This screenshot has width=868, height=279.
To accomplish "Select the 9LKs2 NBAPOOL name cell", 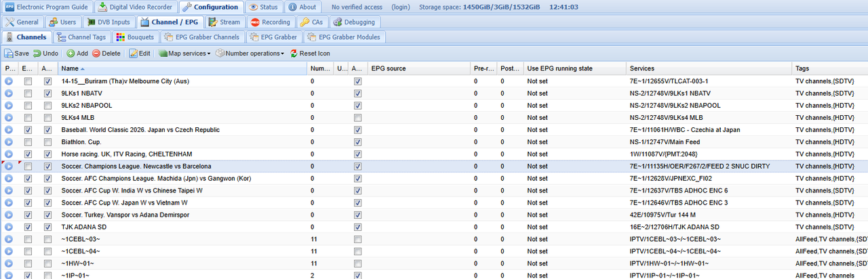I will pyautogui.click(x=183, y=106).
